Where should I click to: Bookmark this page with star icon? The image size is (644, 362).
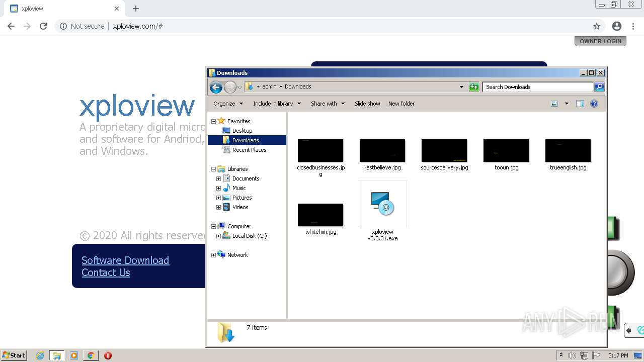pyautogui.click(x=597, y=26)
